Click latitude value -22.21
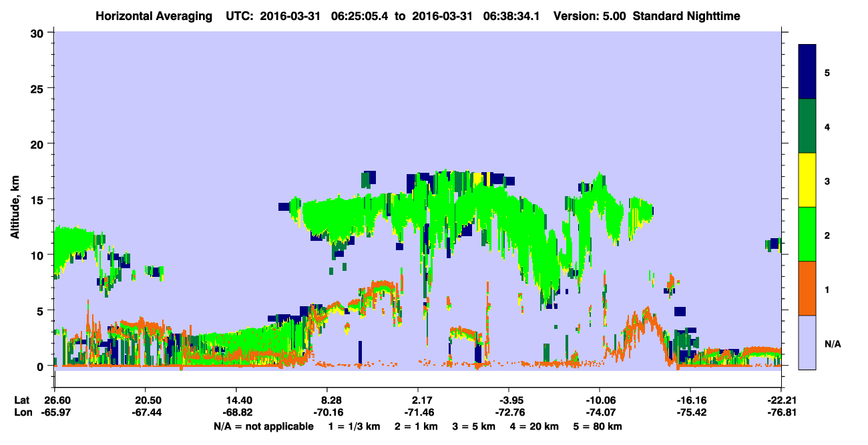868x445 pixels. pos(782,400)
